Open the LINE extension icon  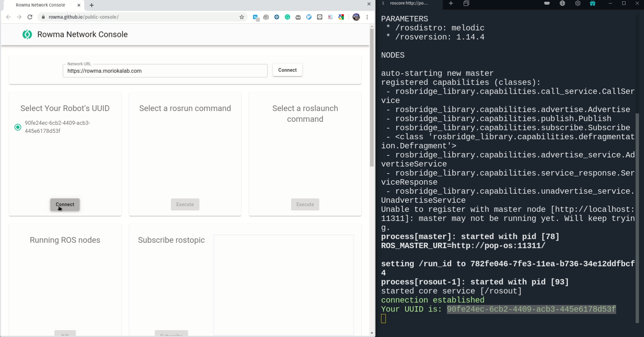tap(320, 17)
